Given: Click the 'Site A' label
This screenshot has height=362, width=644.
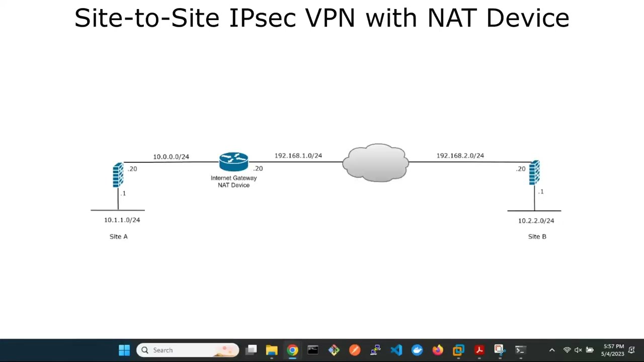Looking at the screenshot, I should click(x=119, y=236).
